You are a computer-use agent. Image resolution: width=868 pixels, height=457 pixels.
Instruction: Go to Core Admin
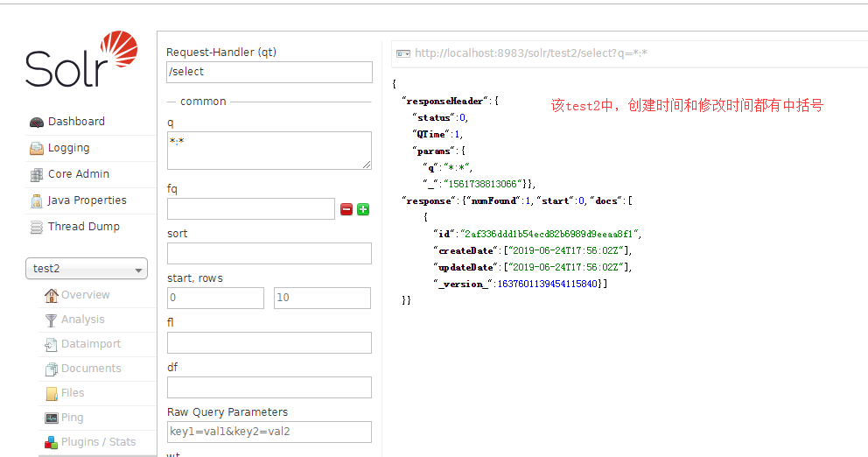click(79, 174)
